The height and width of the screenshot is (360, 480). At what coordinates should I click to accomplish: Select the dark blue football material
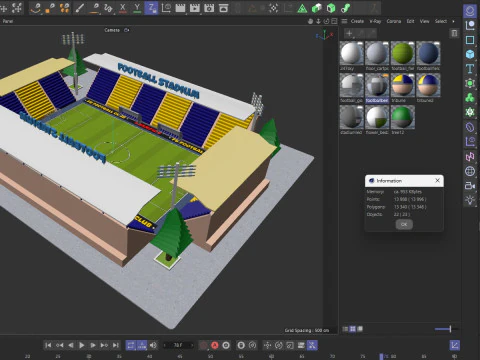pos(428,53)
